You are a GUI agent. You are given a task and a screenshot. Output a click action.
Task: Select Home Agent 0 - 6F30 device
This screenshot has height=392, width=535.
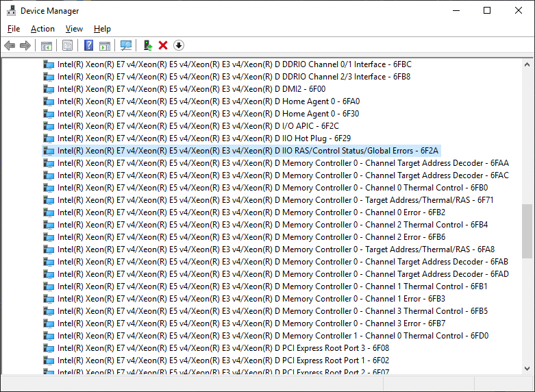(208, 114)
